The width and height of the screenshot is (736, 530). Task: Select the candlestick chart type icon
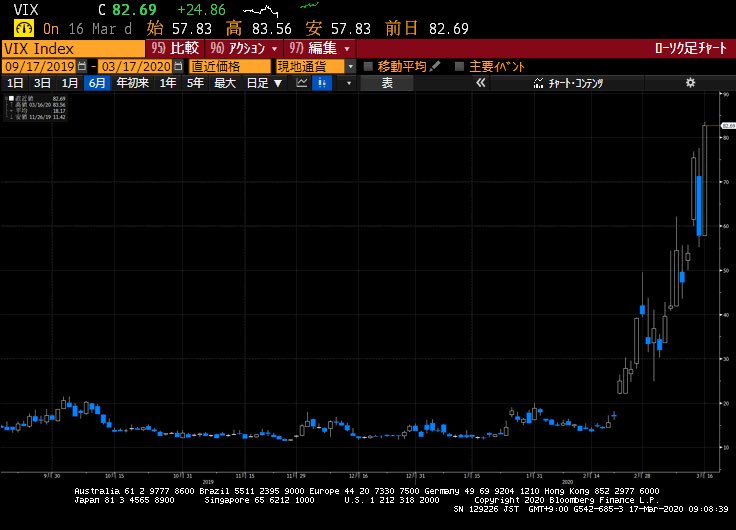(x=322, y=83)
